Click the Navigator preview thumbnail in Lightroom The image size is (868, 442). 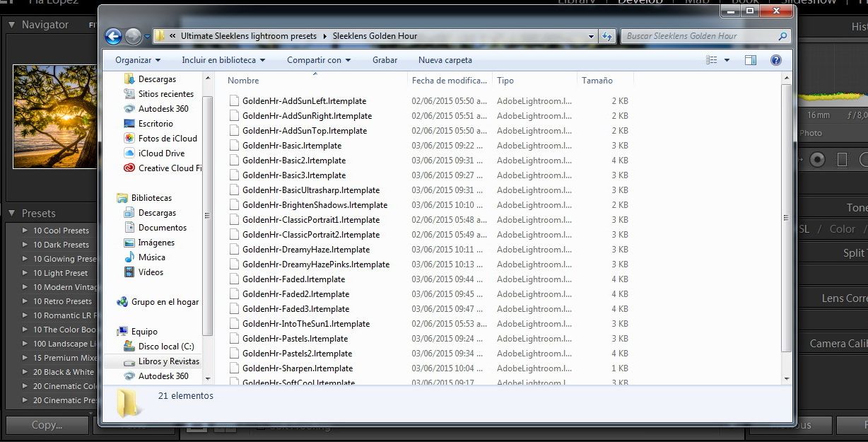tap(55, 116)
